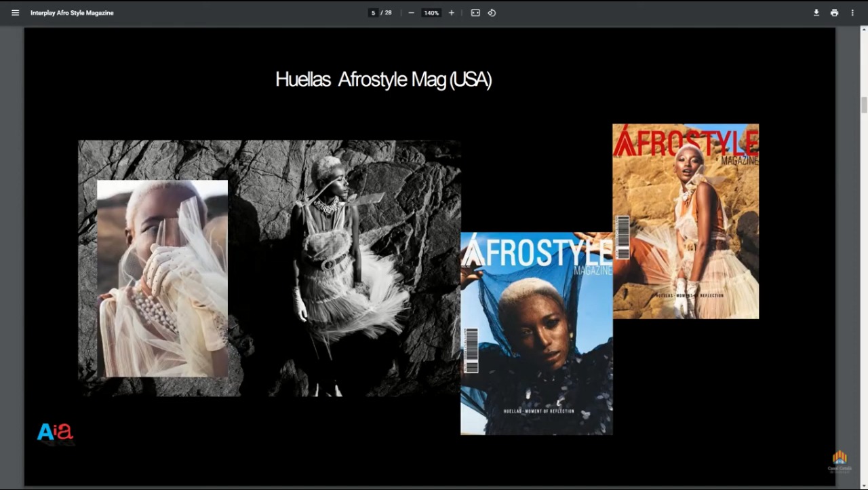
Task: Click 'HUELLAS - MOMENT OF REFLECTION' caption on blue cover
Action: click(x=538, y=411)
